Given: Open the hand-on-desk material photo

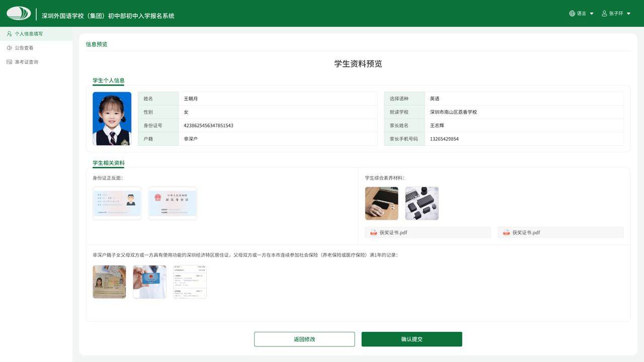Looking at the screenshot, I should point(381,204).
